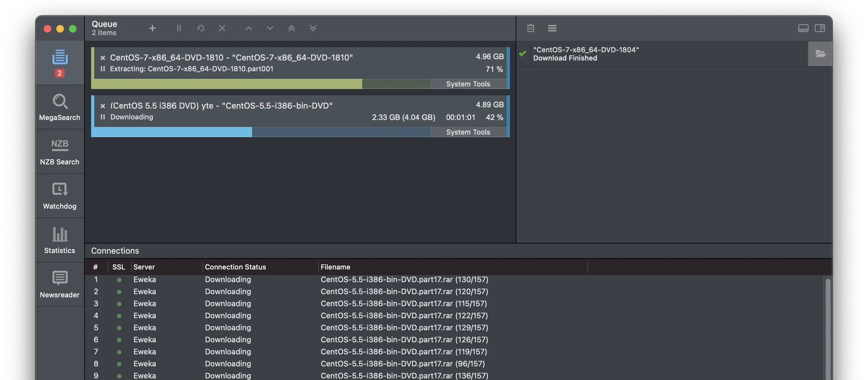
Task: Click the SSL status dot for connection 4
Action: (x=119, y=316)
